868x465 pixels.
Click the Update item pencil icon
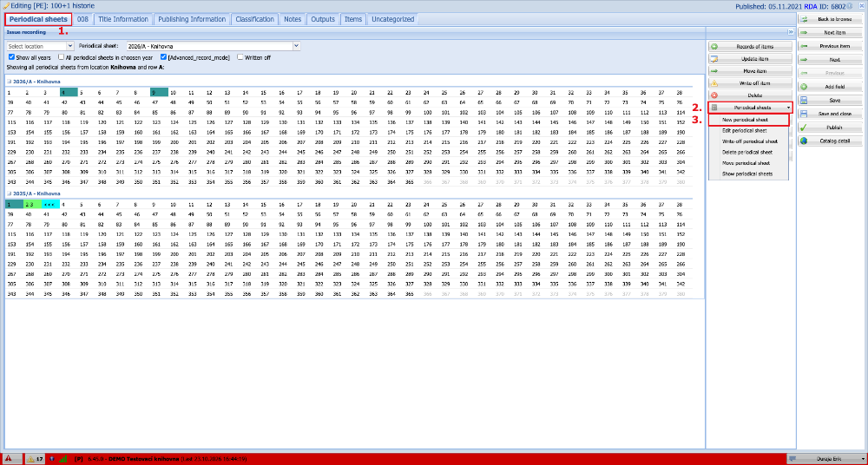click(x=714, y=59)
